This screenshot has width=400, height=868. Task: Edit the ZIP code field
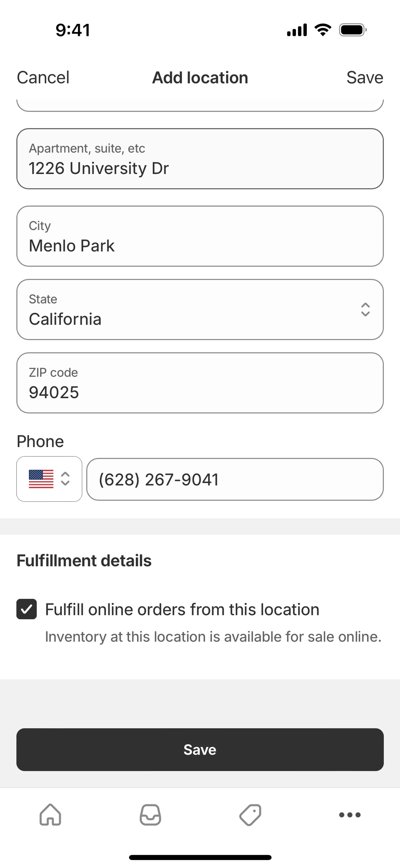200,383
